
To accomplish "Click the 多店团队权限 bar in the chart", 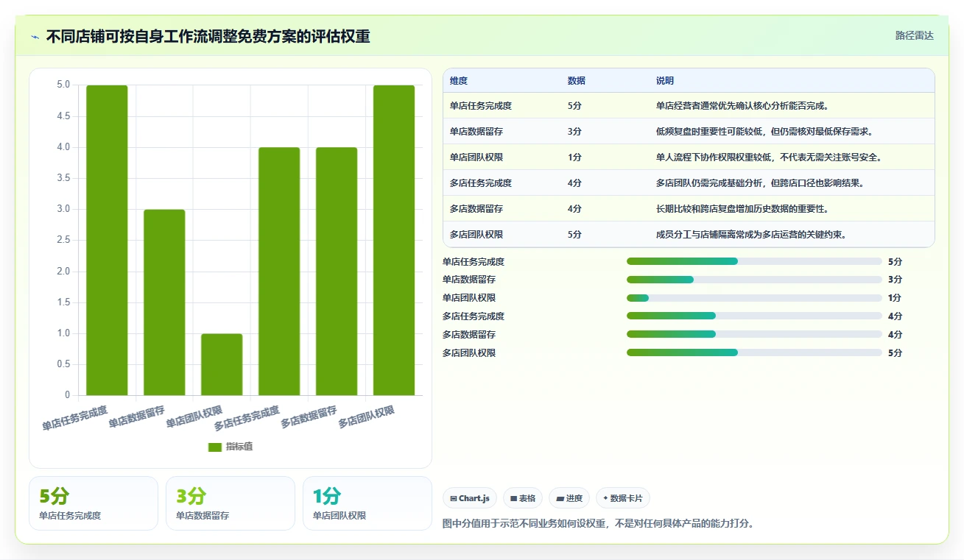I will pyautogui.click(x=394, y=240).
